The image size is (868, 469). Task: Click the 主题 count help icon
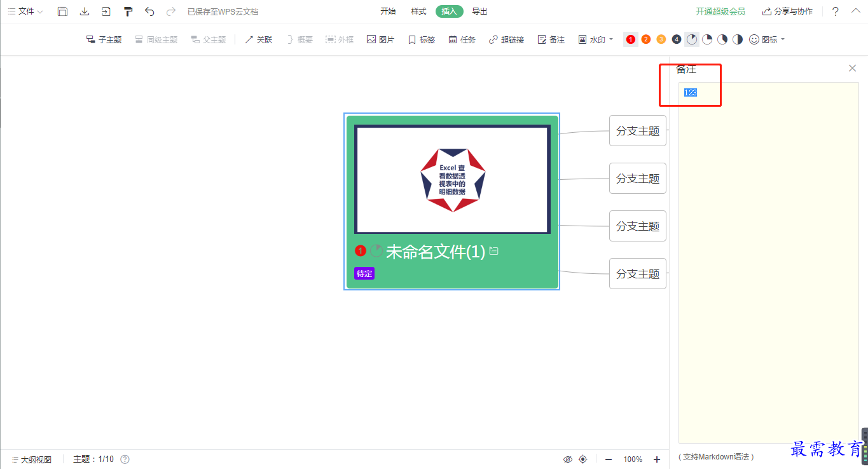(125, 459)
